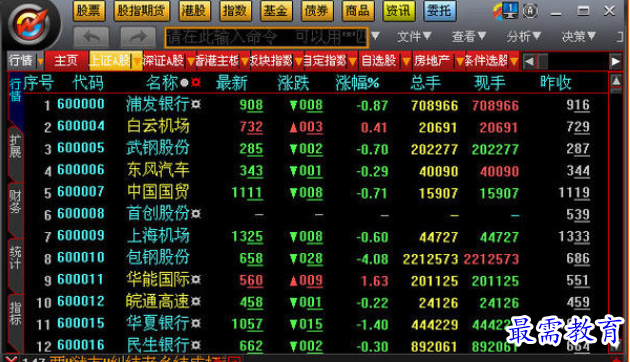630x362 pixels.
Task: Expand the 自选股 tab dropdown arrow
Action: [407, 61]
